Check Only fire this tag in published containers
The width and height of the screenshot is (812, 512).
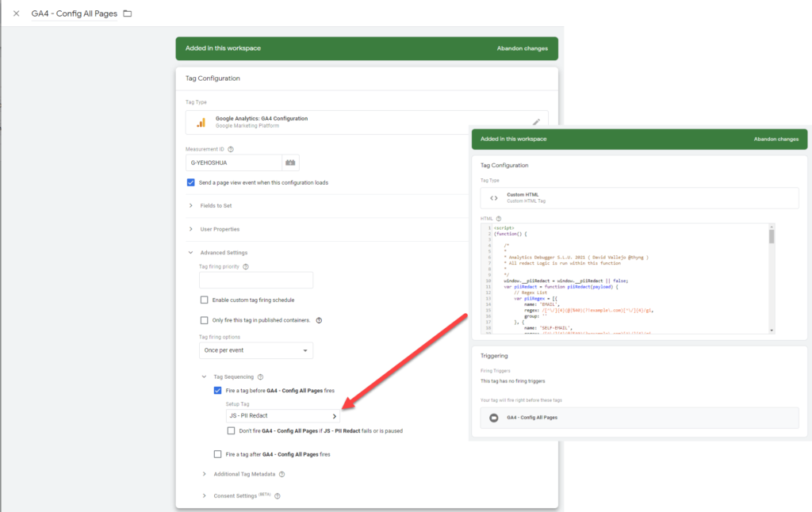[x=204, y=320]
